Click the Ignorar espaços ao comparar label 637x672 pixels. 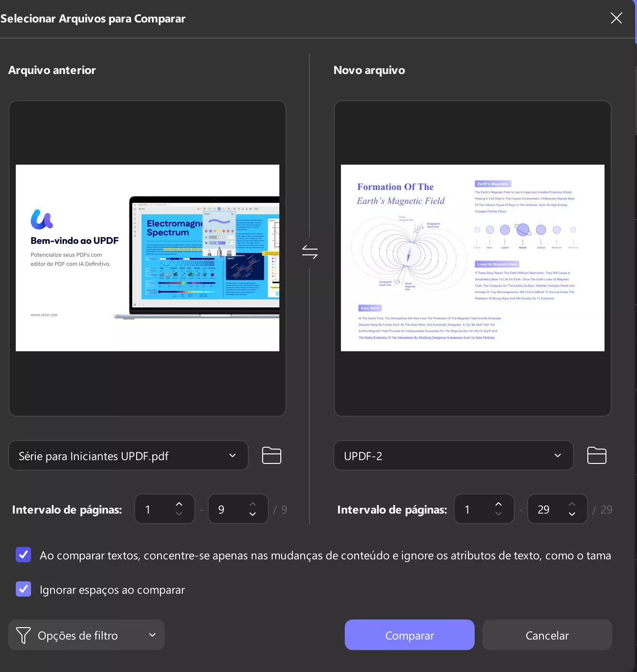coord(112,590)
